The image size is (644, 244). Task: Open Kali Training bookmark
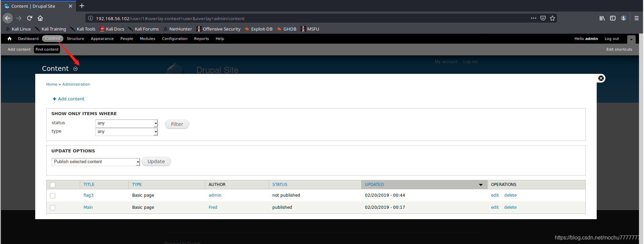click(50, 29)
